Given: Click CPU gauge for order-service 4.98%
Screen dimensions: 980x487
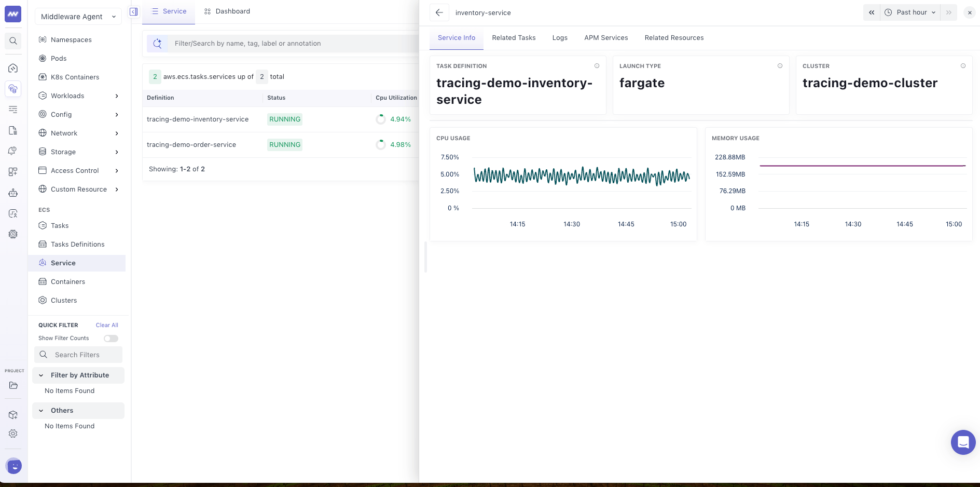Looking at the screenshot, I should [x=381, y=145].
